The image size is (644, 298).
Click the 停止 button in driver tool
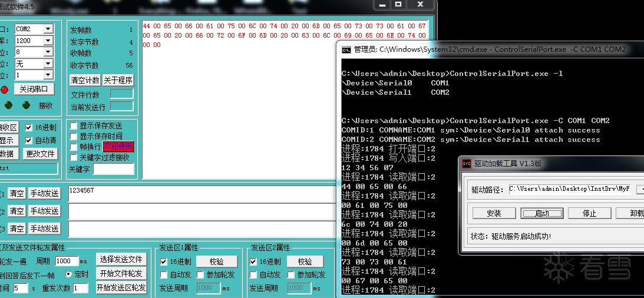point(589,213)
